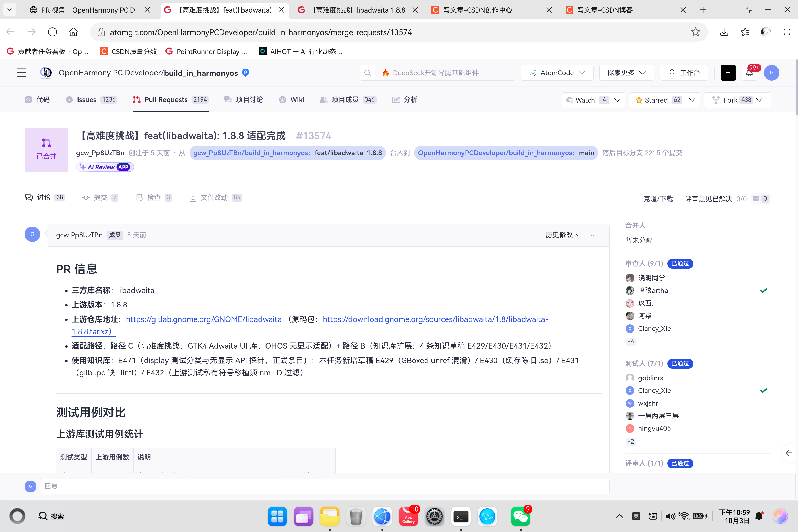Open the Wiki tab

click(291, 100)
